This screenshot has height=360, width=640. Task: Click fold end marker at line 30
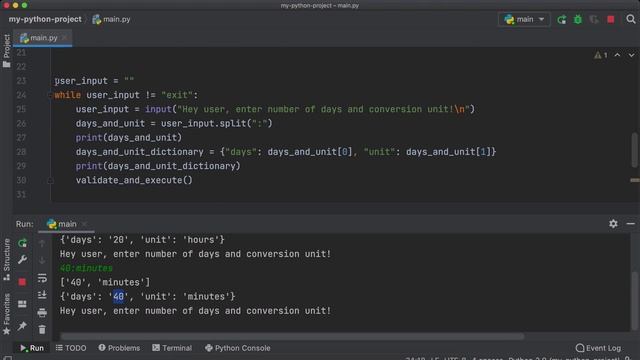point(50,180)
